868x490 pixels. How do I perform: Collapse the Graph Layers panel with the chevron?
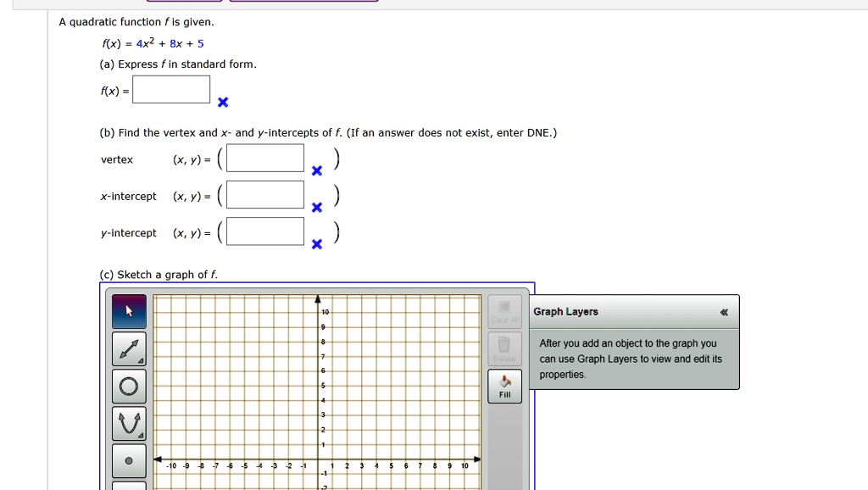[725, 312]
